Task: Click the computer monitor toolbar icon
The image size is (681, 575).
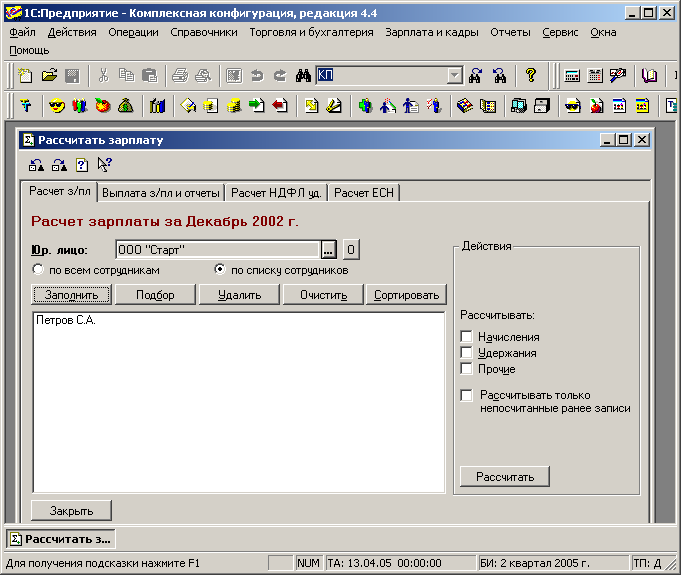Action: (x=519, y=106)
